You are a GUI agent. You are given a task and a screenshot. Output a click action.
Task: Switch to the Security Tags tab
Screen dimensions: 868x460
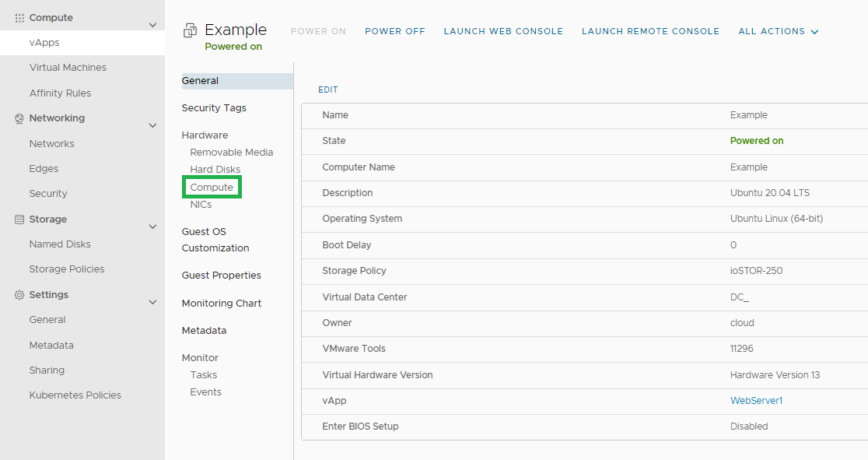[214, 108]
